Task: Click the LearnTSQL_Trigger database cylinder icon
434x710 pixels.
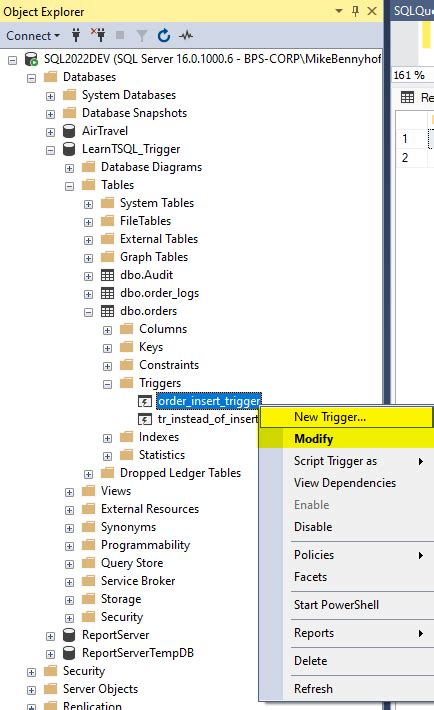Action: click(69, 149)
